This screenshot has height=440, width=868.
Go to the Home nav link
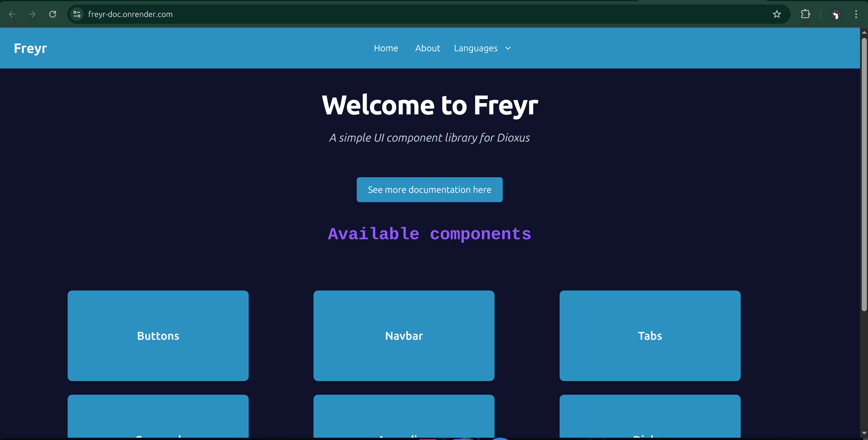pyautogui.click(x=386, y=48)
